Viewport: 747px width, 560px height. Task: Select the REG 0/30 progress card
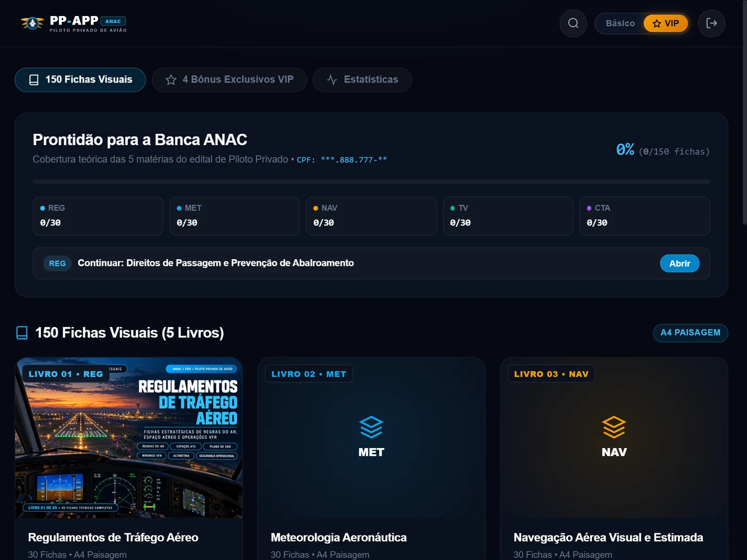pos(98,216)
